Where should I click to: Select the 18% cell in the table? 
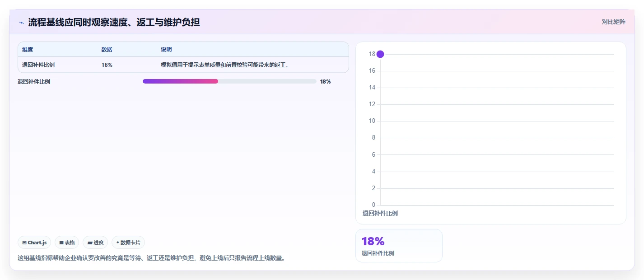pos(107,65)
